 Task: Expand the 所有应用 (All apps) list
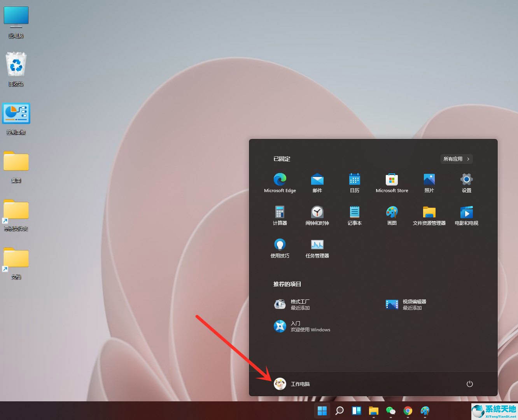(456, 159)
